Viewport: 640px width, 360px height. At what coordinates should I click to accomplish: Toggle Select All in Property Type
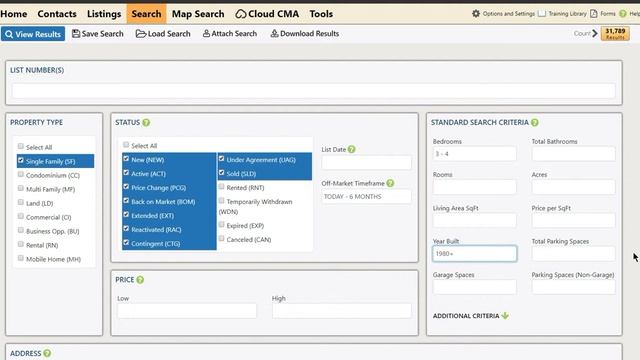pos(21,146)
